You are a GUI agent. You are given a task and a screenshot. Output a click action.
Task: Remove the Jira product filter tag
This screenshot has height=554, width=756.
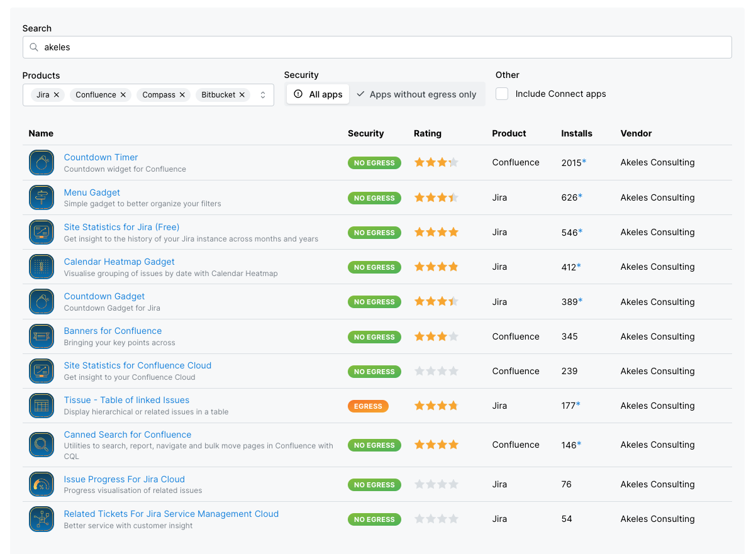57,95
